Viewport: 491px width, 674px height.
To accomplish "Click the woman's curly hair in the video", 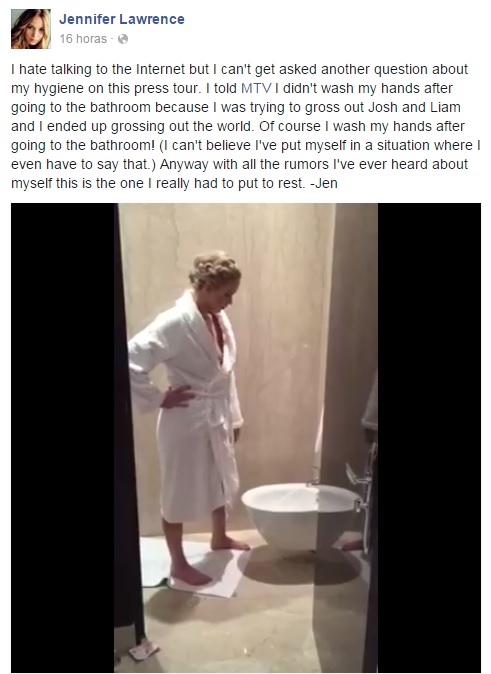I will [214, 269].
